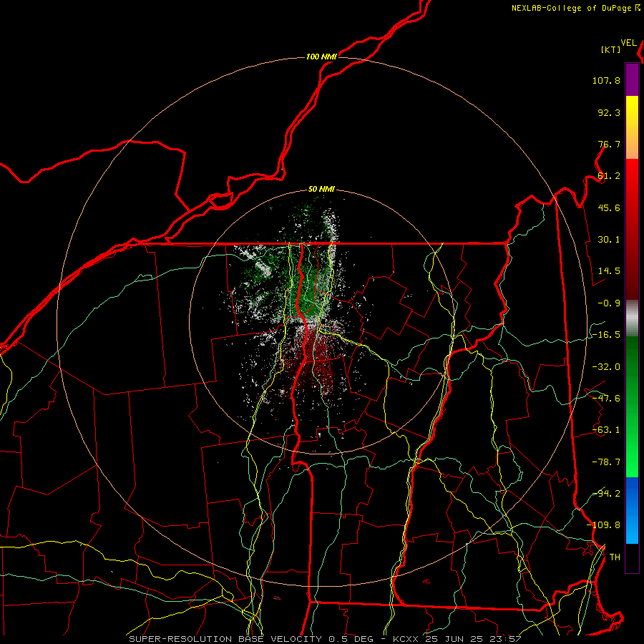This screenshot has height=644, width=644.
Task: Click the -94.2 legend value
Action: (606, 494)
